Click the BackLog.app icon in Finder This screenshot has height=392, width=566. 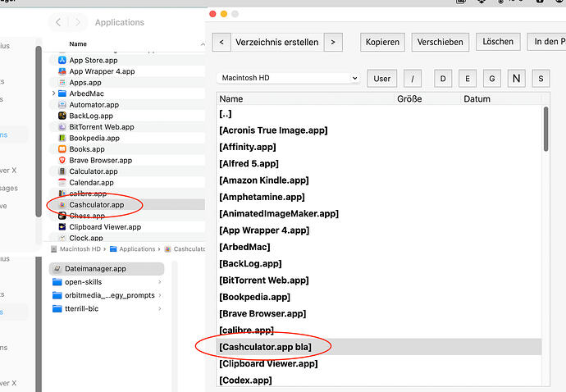[62, 116]
